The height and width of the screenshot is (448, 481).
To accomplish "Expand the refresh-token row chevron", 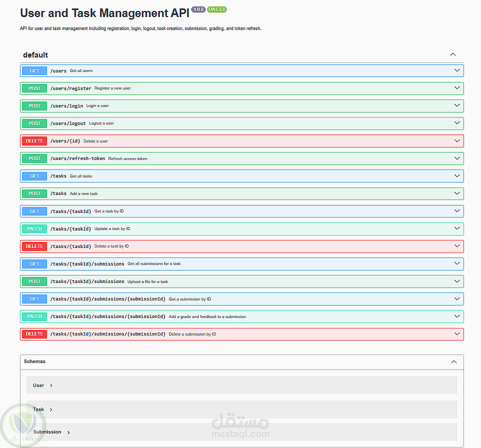I will 457,158.
